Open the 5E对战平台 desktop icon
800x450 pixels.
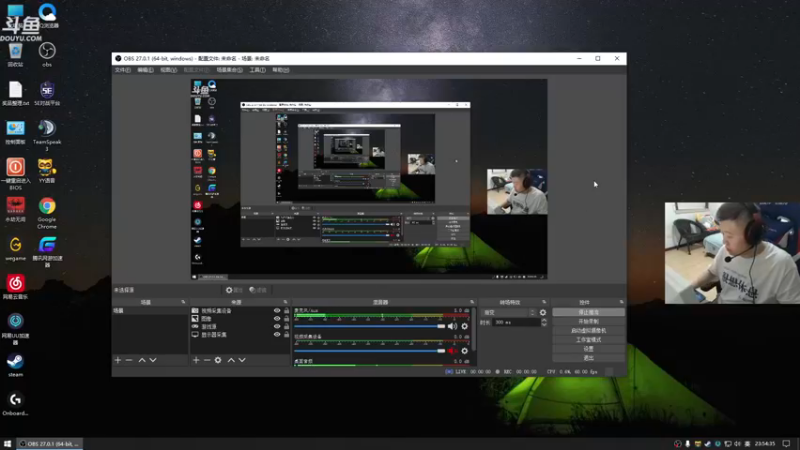[x=47, y=93]
